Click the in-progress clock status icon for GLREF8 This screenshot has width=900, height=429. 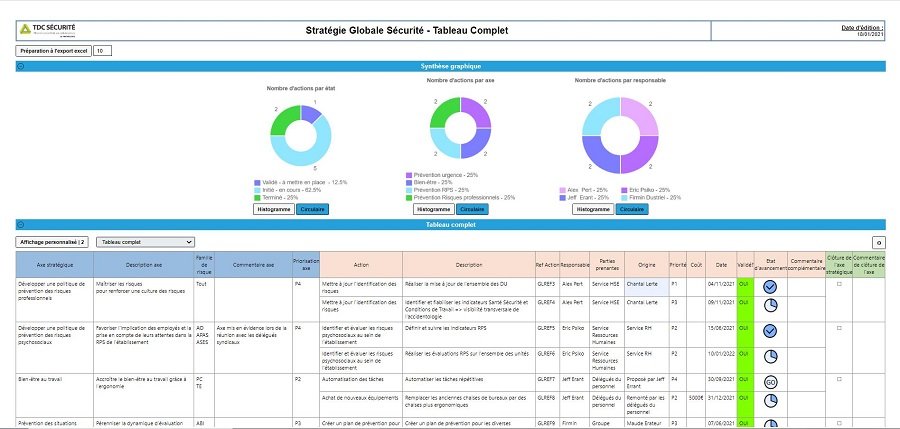(770, 400)
